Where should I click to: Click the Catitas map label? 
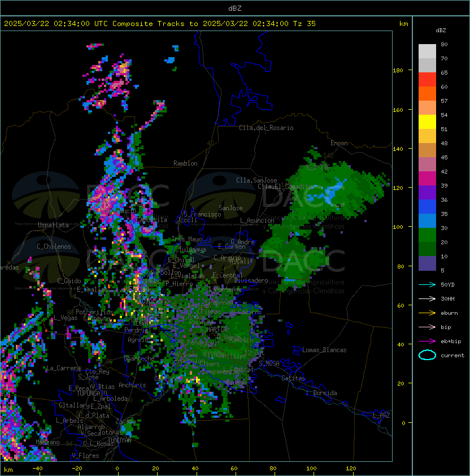(x=293, y=378)
